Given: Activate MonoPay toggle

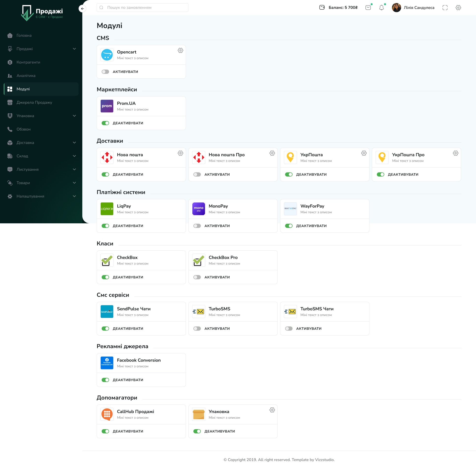Looking at the screenshot, I should tap(197, 226).
